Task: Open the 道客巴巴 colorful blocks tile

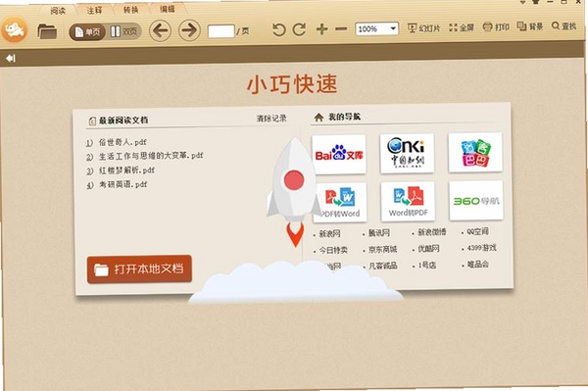Action: [x=475, y=152]
